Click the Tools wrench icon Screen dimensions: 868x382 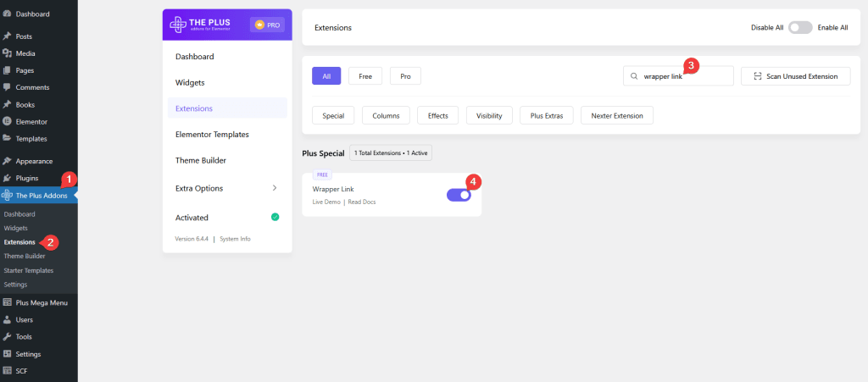[7, 336]
